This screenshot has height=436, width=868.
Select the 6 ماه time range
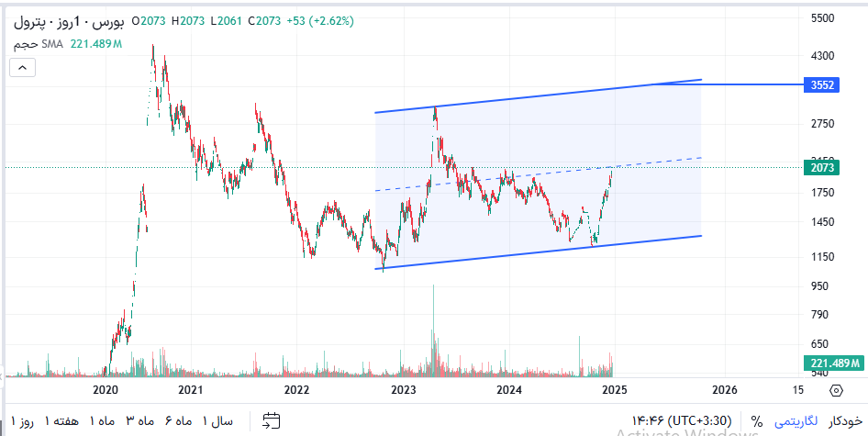pyautogui.click(x=178, y=421)
